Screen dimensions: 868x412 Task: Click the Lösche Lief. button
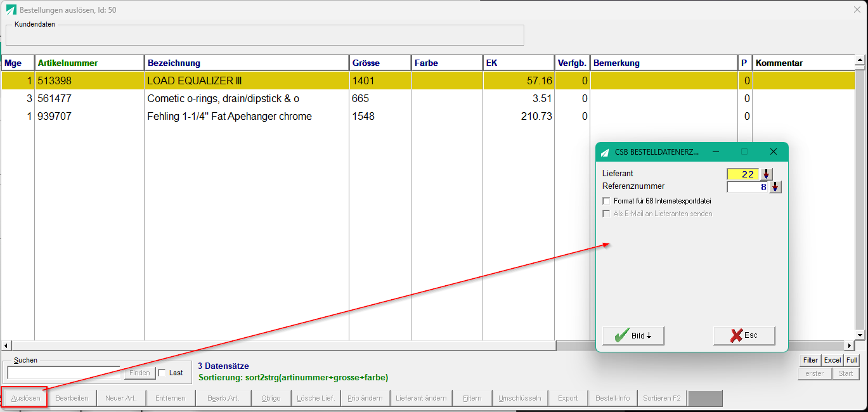click(x=316, y=398)
